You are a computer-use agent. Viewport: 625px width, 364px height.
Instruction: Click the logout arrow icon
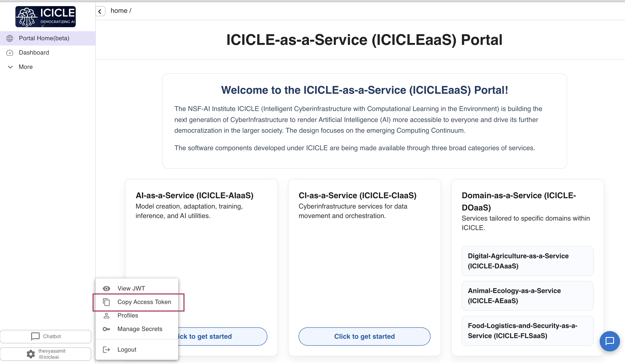pos(106,350)
